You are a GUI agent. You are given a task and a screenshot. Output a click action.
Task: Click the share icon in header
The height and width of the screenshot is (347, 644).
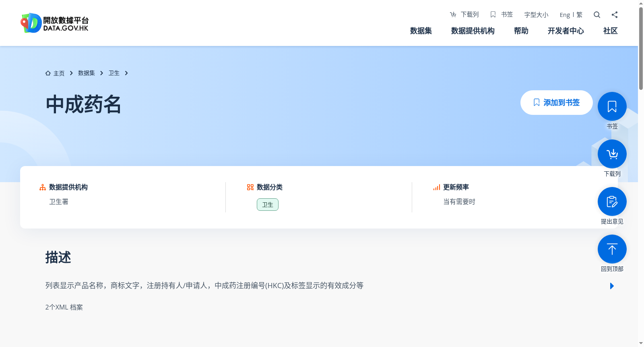[x=615, y=15]
